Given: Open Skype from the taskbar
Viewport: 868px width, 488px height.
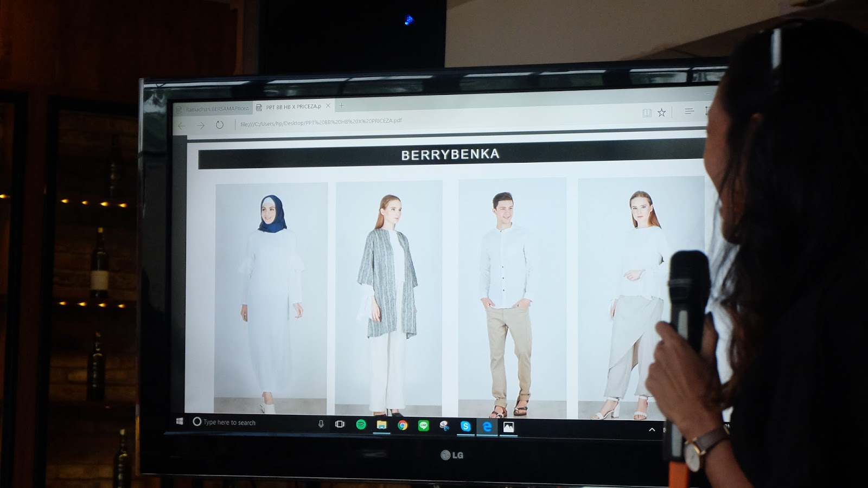Looking at the screenshot, I should click(465, 426).
